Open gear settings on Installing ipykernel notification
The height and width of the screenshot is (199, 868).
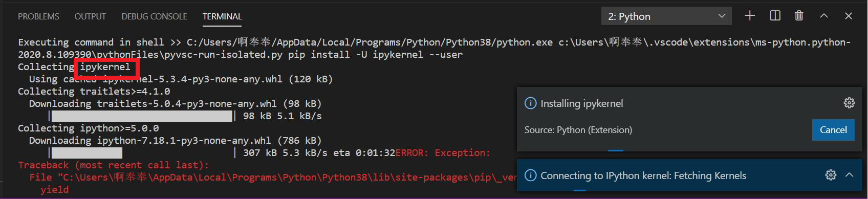(849, 103)
